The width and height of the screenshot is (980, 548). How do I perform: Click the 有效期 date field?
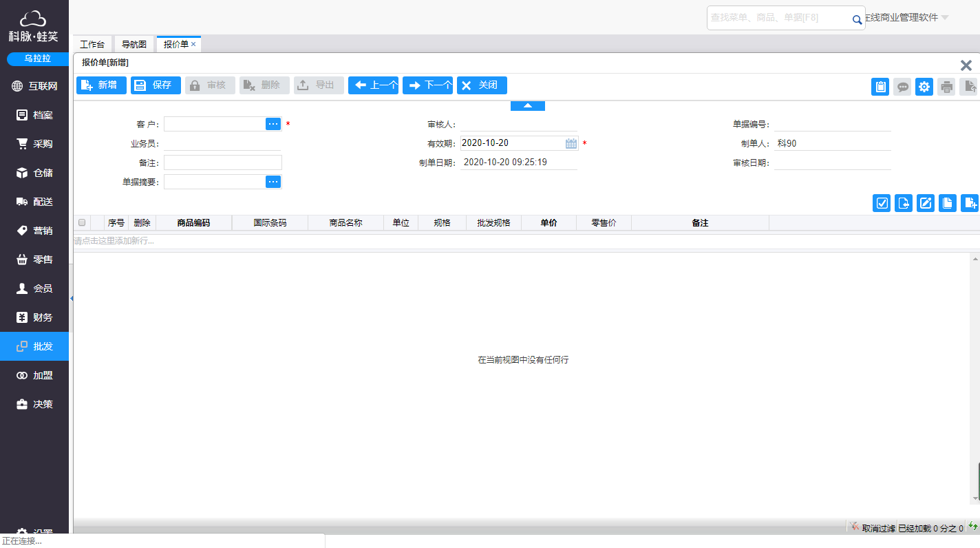[x=513, y=143]
